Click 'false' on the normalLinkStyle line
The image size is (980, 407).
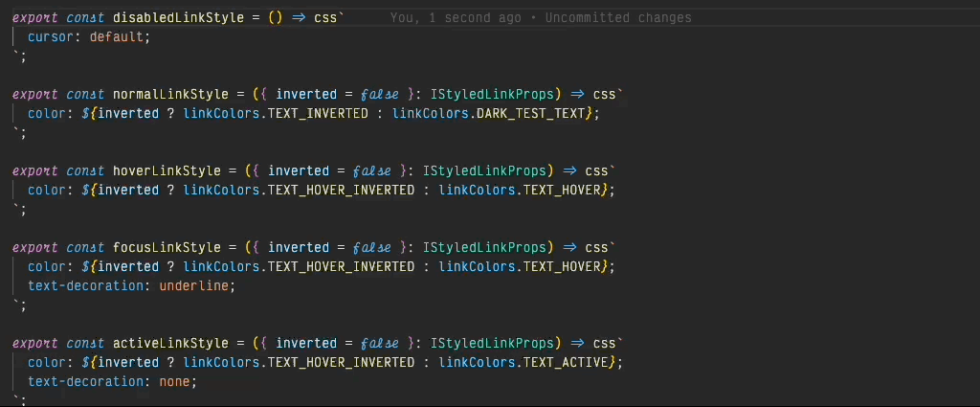click(380, 95)
